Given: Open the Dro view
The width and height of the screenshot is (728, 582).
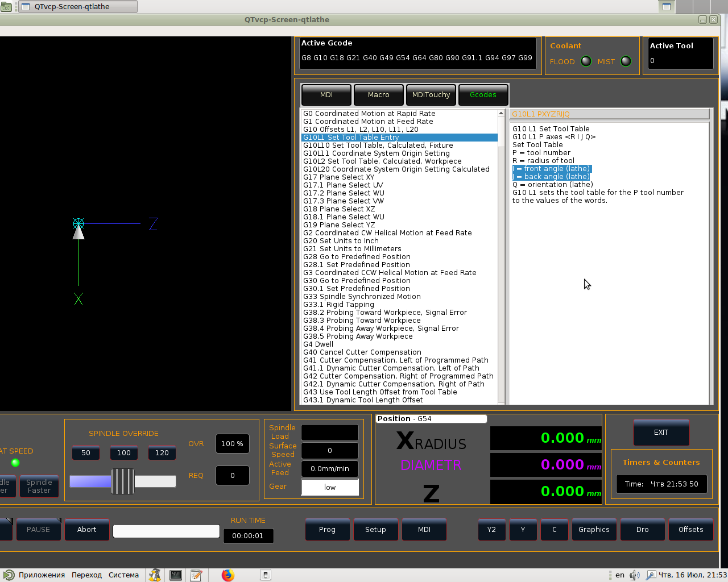Looking at the screenshot, I should pos(643,530).
